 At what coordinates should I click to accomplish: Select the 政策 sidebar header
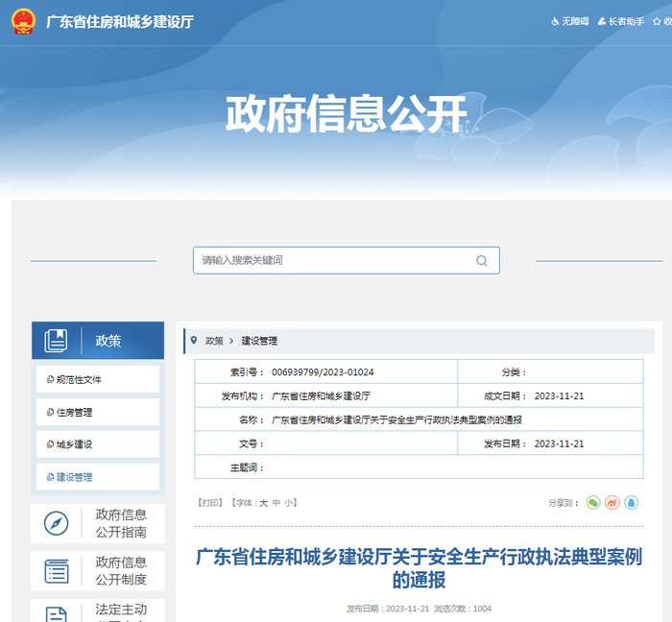pos(98,341)
